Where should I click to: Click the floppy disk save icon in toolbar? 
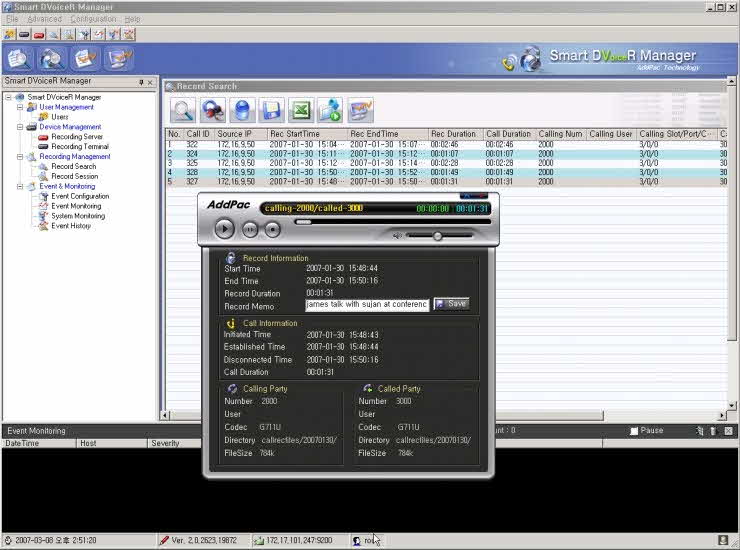point(271,110)
